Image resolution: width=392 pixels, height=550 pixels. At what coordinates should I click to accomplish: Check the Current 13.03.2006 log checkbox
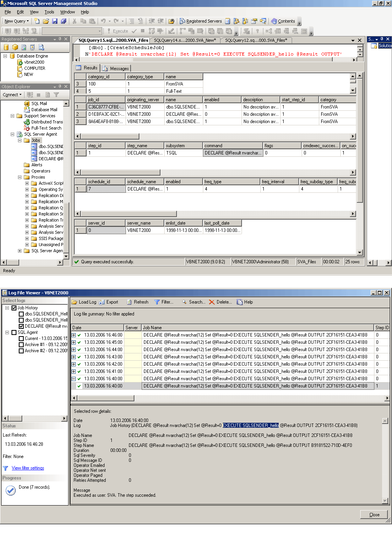(21, 338)
